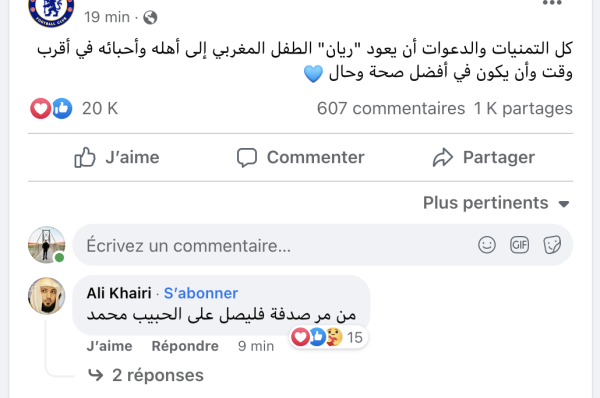600x398 pixels.
Task: Click the Commenter button
Action: tap(300, 157)
